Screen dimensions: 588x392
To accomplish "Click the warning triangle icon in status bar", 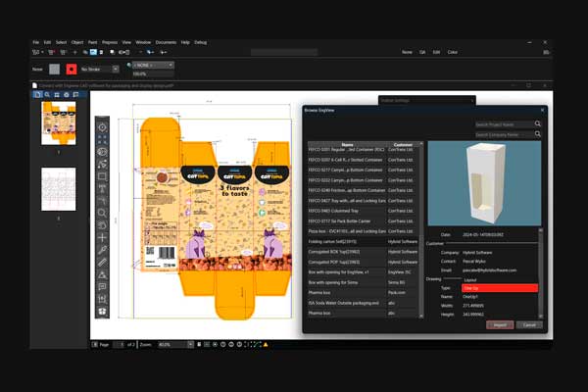I will tap(266, 344).
